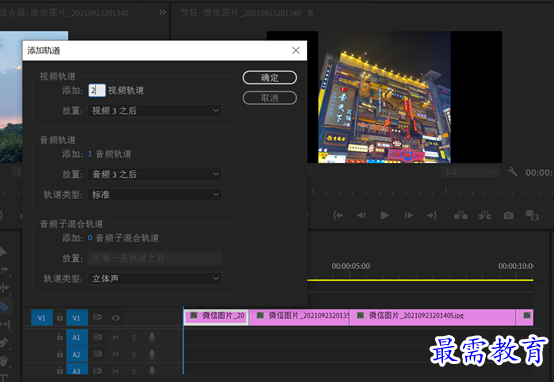Click the audio mixer panel tab title
This screenshot has width=554, height=382.
[64, 13]
